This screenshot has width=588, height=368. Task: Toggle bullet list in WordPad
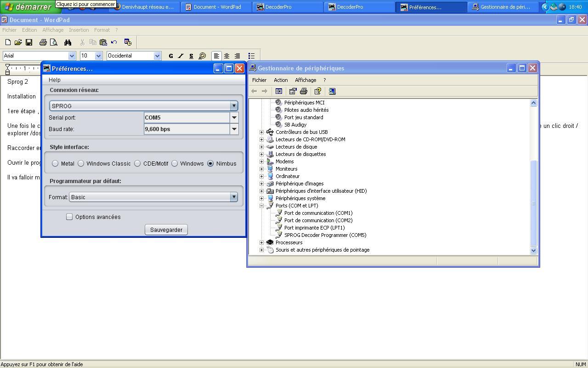251,56
